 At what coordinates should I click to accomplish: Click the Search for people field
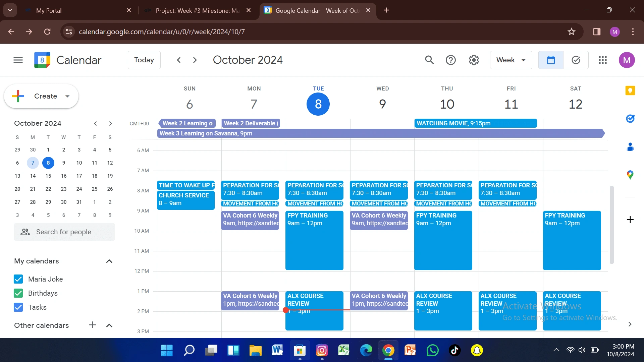pos(64,232)
